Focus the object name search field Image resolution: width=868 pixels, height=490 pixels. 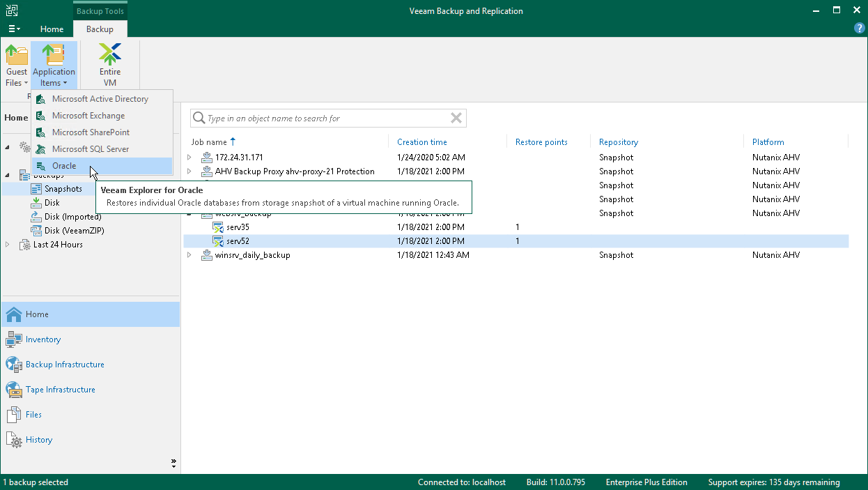[x=327, y=118]
